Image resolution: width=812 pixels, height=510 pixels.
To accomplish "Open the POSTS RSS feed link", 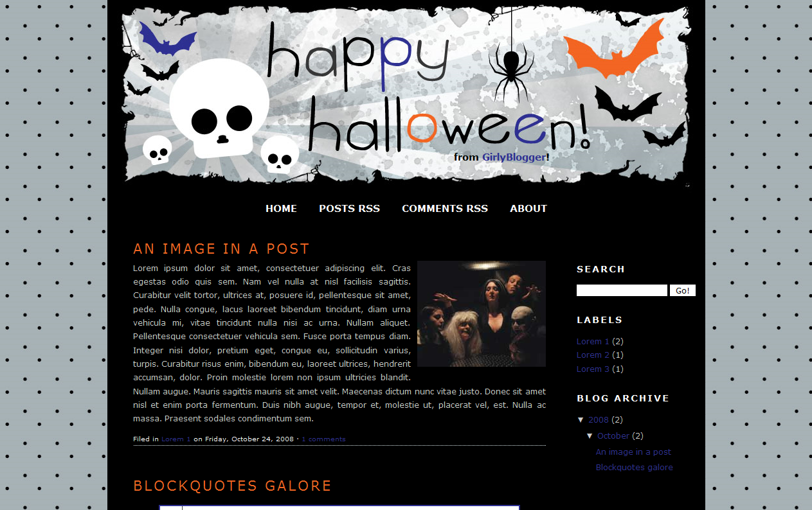I will pyautogui.click(x=349, y=209).
